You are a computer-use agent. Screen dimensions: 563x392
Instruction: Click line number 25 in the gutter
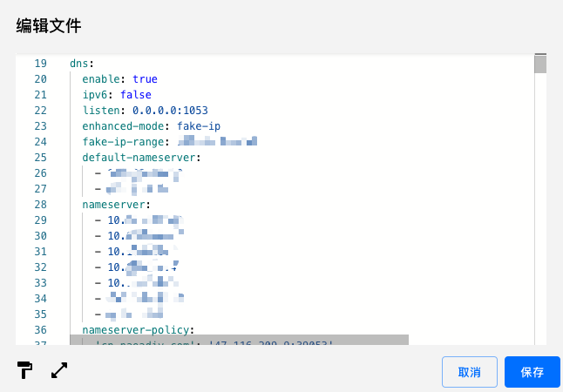pos(40,158)
